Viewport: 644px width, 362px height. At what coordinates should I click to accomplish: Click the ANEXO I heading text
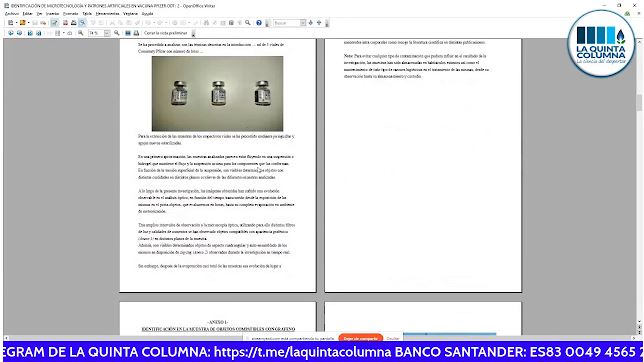pos(218,323)
